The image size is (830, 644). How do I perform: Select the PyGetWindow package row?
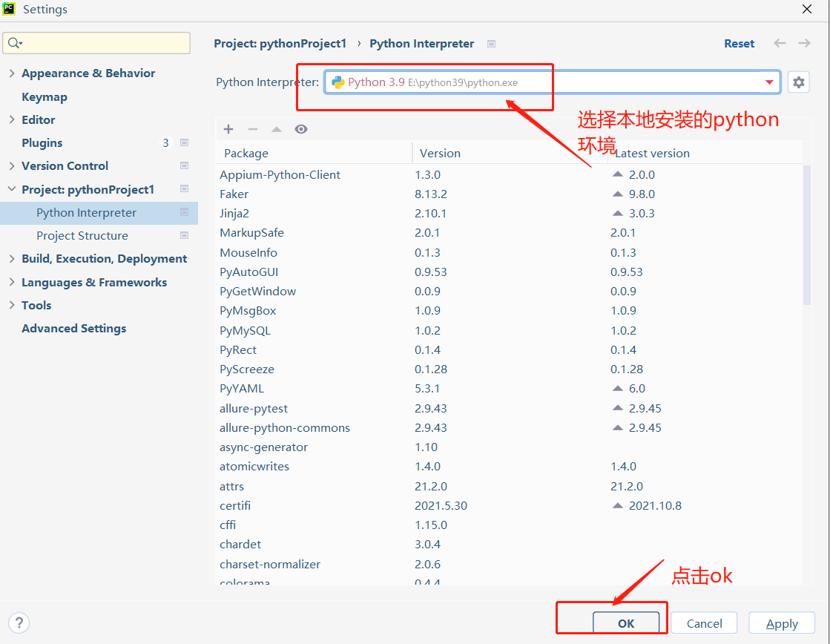point(510,292)
